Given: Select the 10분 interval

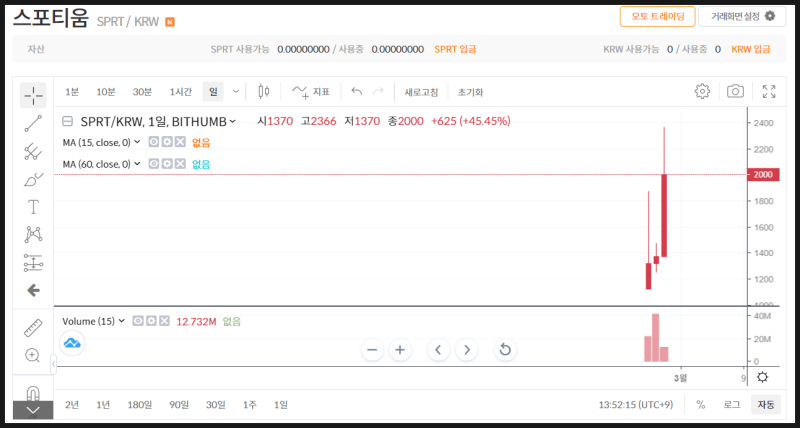Looking at the screenshot, I should [106, 92].
